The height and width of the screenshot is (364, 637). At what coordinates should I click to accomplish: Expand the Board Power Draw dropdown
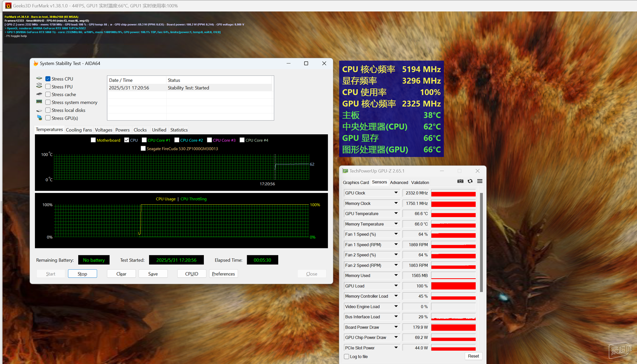pyautogui.click(x=396, y=327)
